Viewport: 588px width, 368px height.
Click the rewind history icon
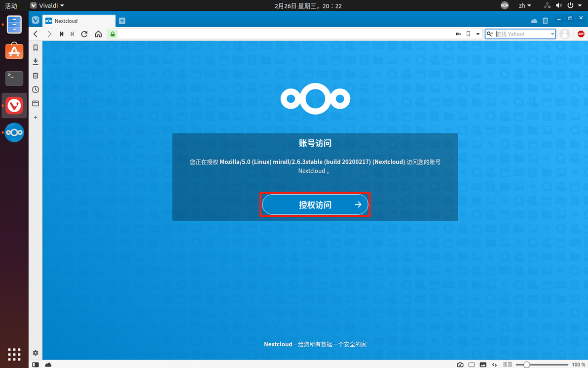[62, 34]
